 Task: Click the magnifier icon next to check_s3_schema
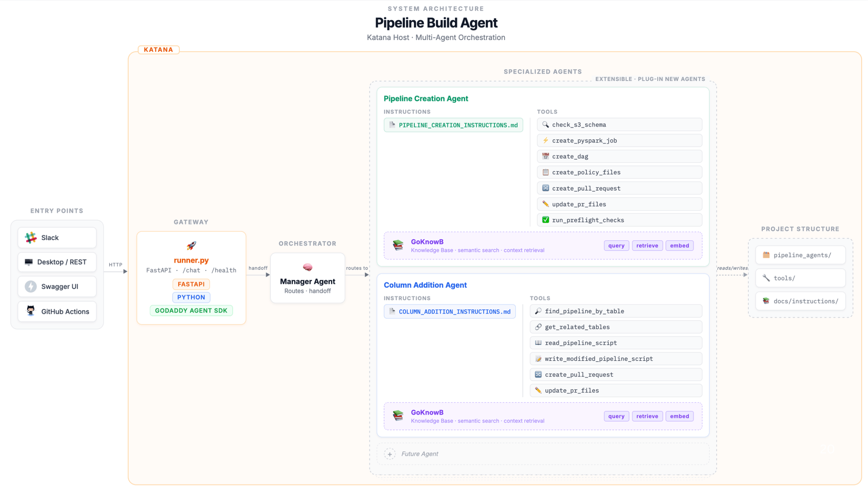(545, 124)
